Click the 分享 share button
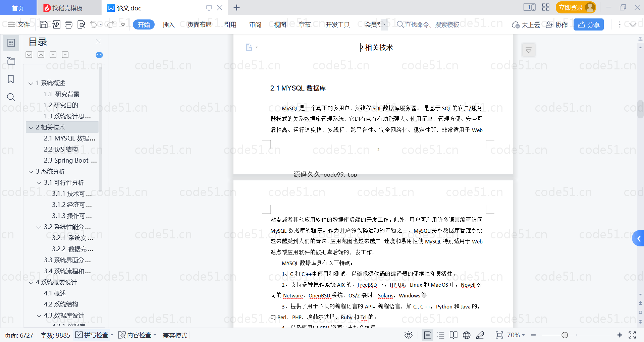This screenshot has height=342, width=644. [589, 24]
